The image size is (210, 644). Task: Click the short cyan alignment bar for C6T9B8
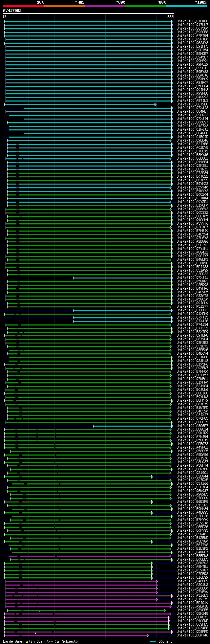point(80,104)
